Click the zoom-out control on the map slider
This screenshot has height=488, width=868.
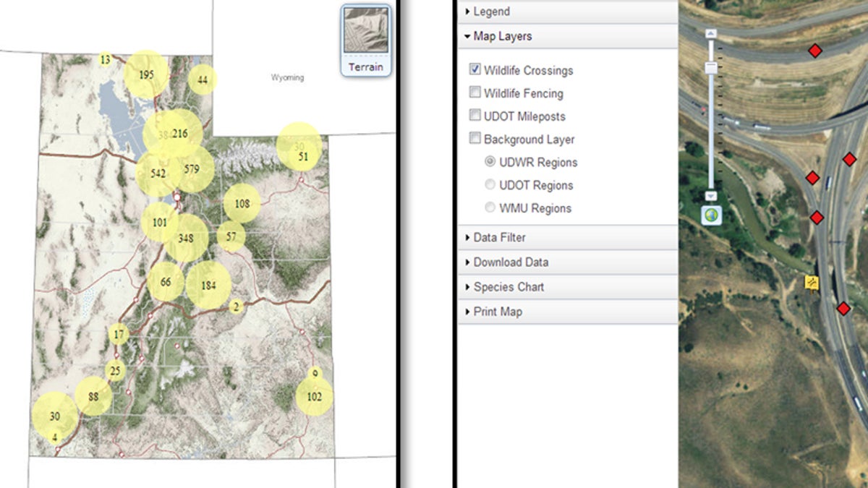[711, 194]
